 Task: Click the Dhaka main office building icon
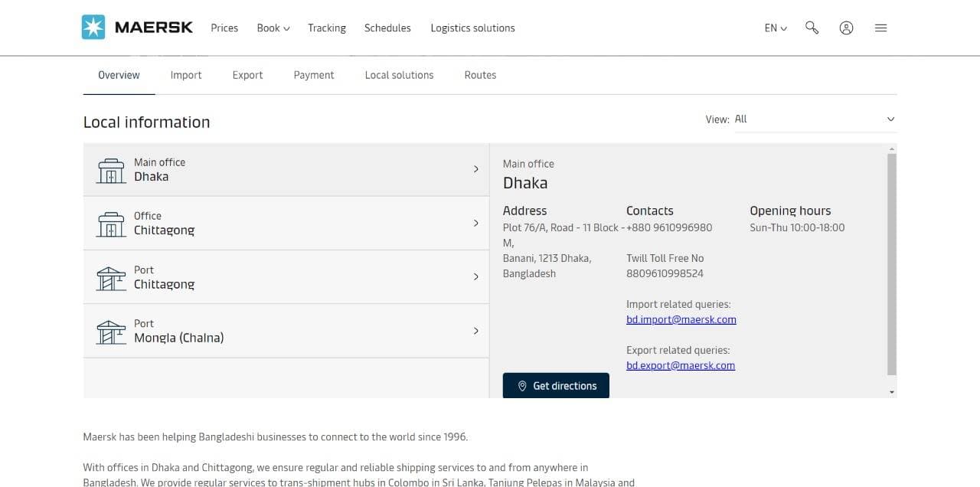coord(111,170)
